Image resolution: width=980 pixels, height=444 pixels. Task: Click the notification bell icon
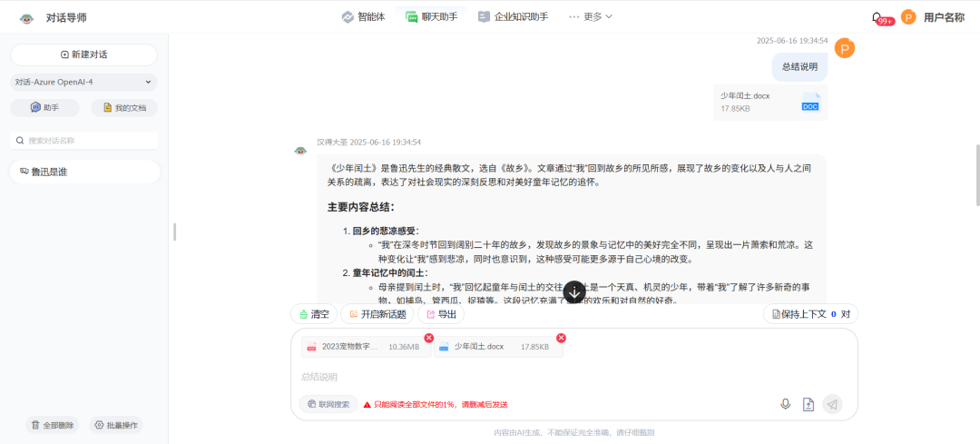coord(877,17)
